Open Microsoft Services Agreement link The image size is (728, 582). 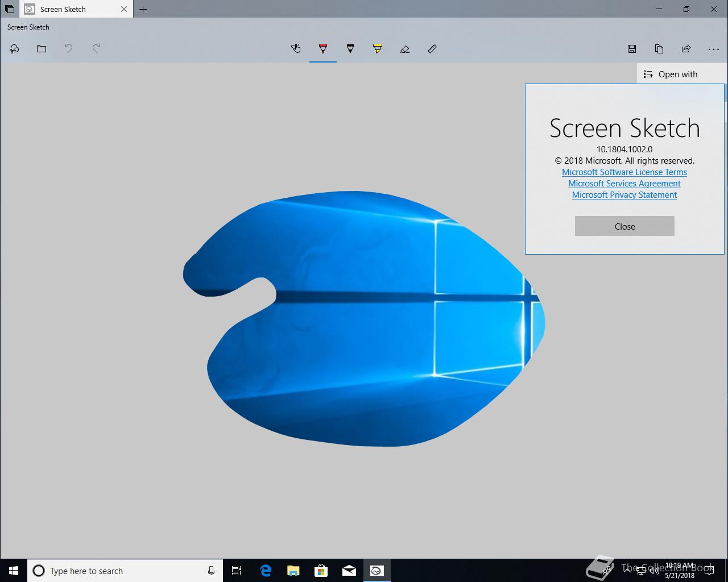point(624,184)
